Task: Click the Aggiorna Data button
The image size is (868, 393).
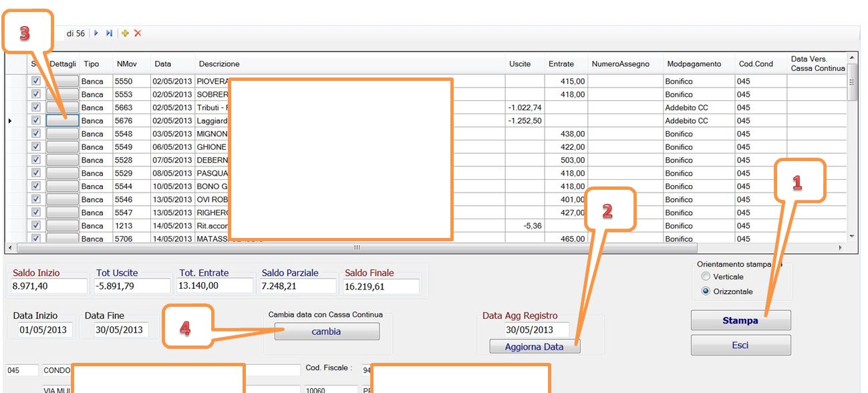Action: [x=534, y=347]
